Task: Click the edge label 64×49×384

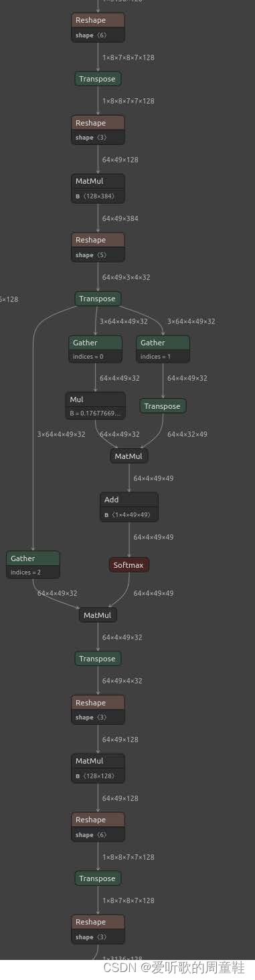Action: tap(120, 218)
